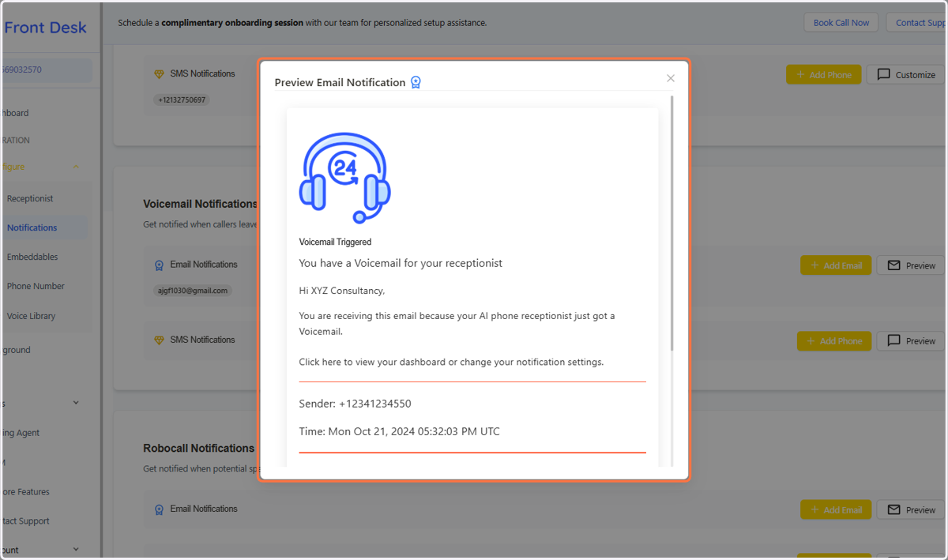Click the Front Desk logo text
The image size is (948, 560).
[45, 28]
